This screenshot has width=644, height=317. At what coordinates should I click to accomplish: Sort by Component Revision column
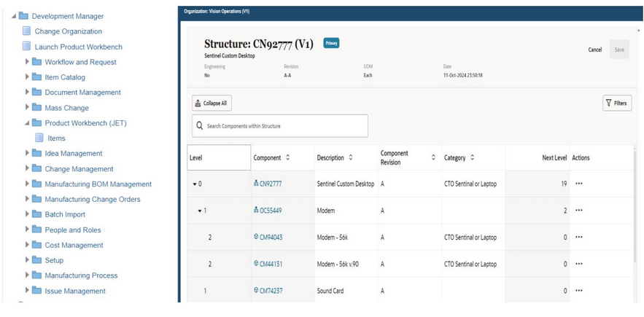[x=433, y=157]
